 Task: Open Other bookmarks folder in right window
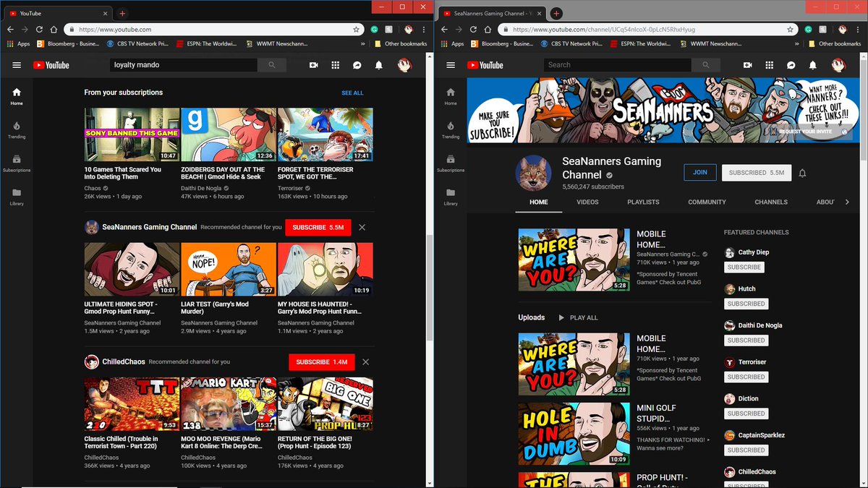point(835,43)
